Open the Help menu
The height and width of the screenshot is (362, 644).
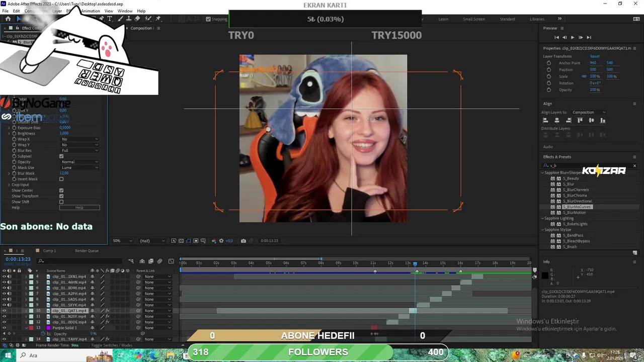pos(141,11)
